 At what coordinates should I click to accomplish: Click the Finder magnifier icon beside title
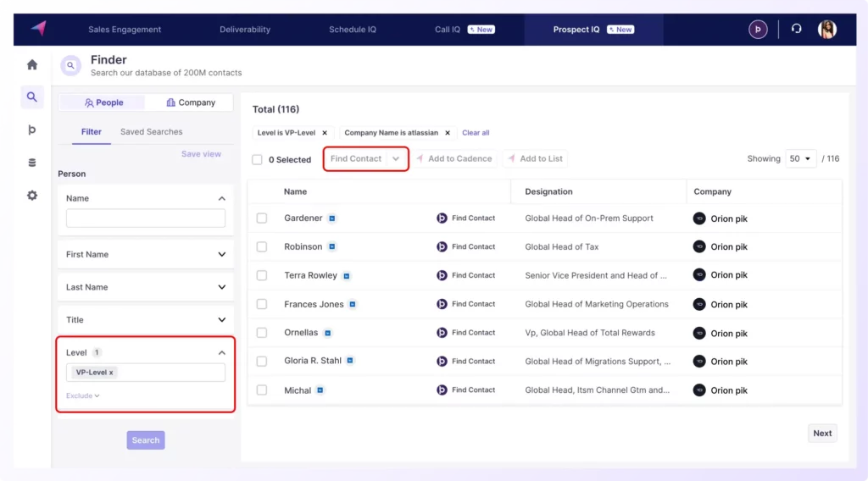(x=71, y=65)
